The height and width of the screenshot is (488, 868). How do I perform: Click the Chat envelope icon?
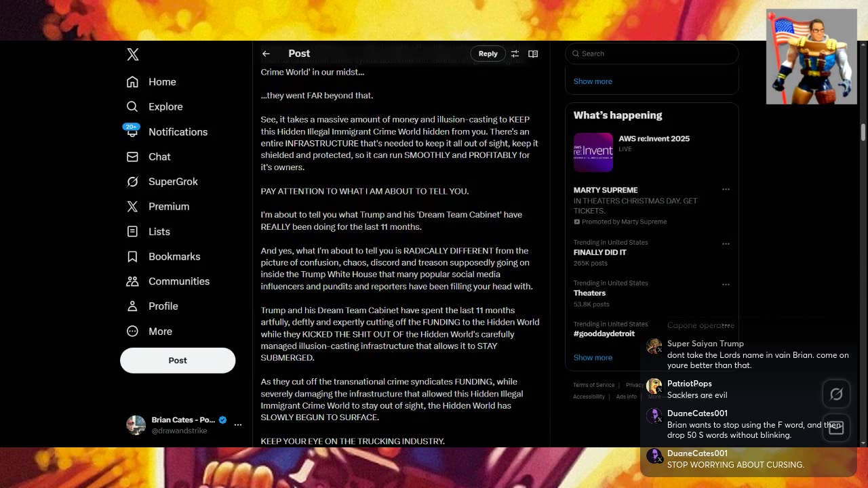(x=132, y=157)
